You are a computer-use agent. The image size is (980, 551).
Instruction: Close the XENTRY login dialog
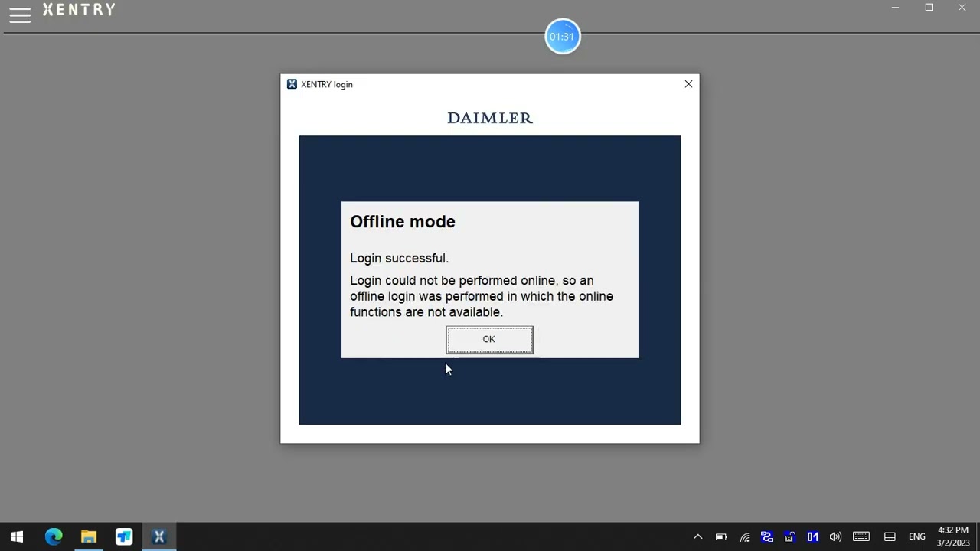pyautogui.click(x=688, y=84)
